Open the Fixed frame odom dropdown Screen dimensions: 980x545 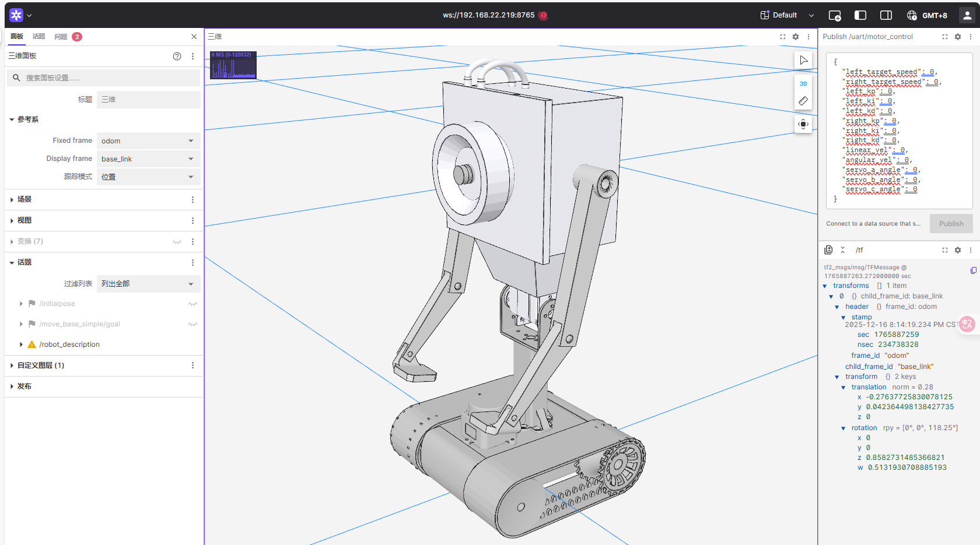tap(149, 141)
